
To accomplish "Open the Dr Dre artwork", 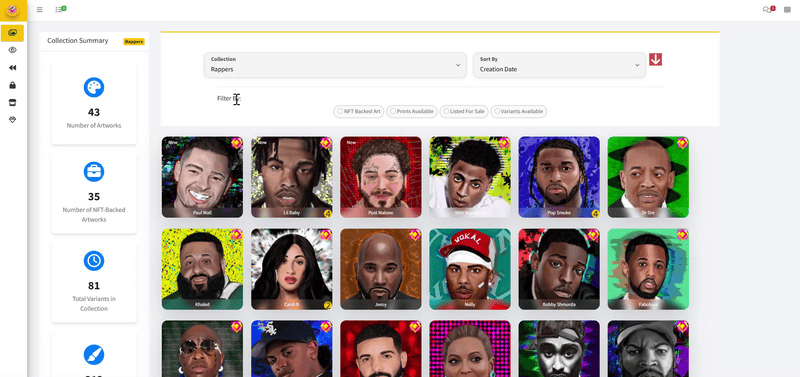I will click(x=648, y=177).
